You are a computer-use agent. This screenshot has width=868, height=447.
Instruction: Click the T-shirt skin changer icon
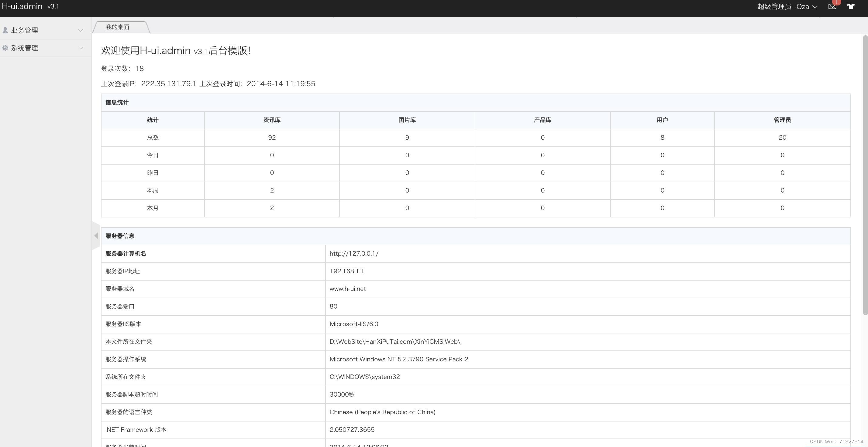coord(850,7)
